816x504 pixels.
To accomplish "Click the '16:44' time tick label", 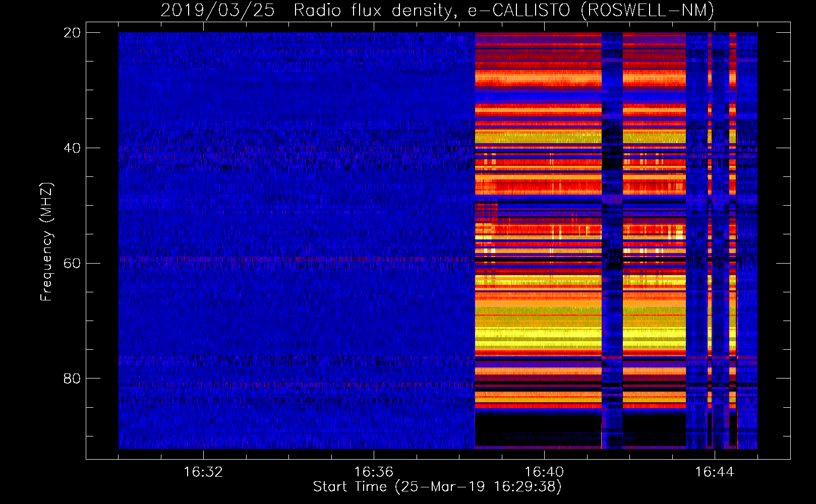I will point(715,472).
